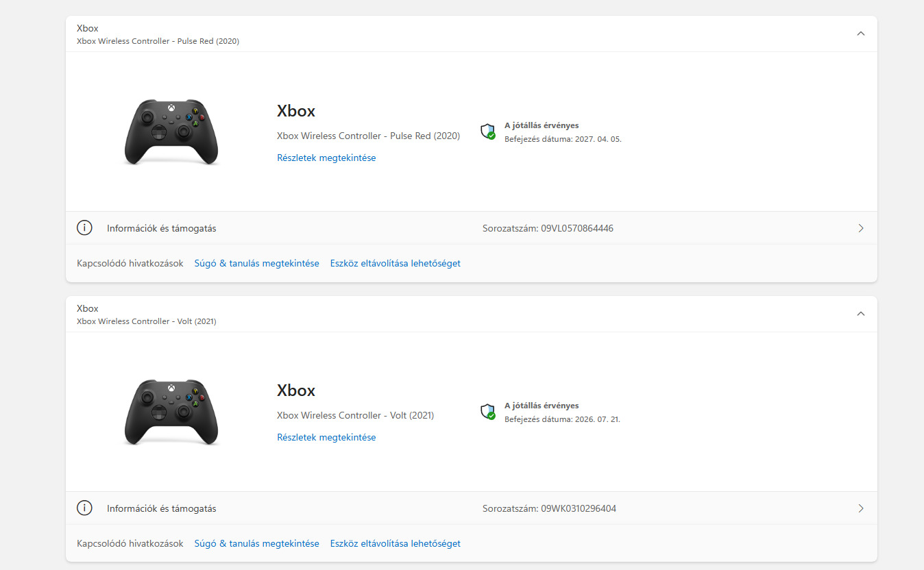Open Információk és támogatás arrow for serial 09VL0570864446
Viewport: 924px width, 570px height.
(861, 228)
